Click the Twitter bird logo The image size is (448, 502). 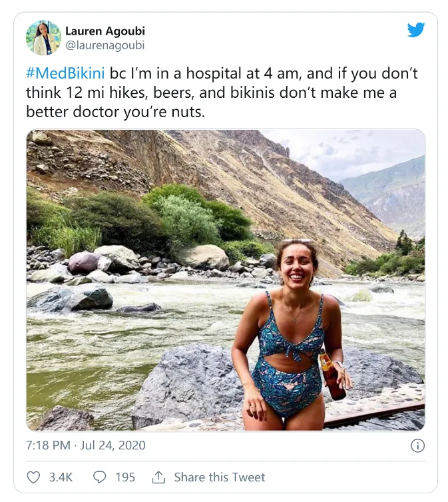(415, 30)
